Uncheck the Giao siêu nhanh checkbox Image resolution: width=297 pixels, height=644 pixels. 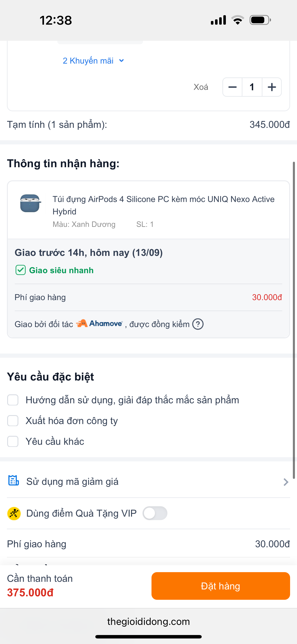(x=20, y=270)
